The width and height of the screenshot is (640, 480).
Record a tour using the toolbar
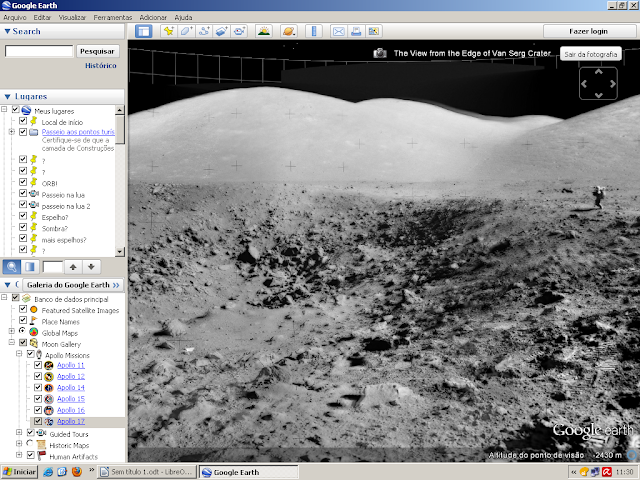[239, 31]
